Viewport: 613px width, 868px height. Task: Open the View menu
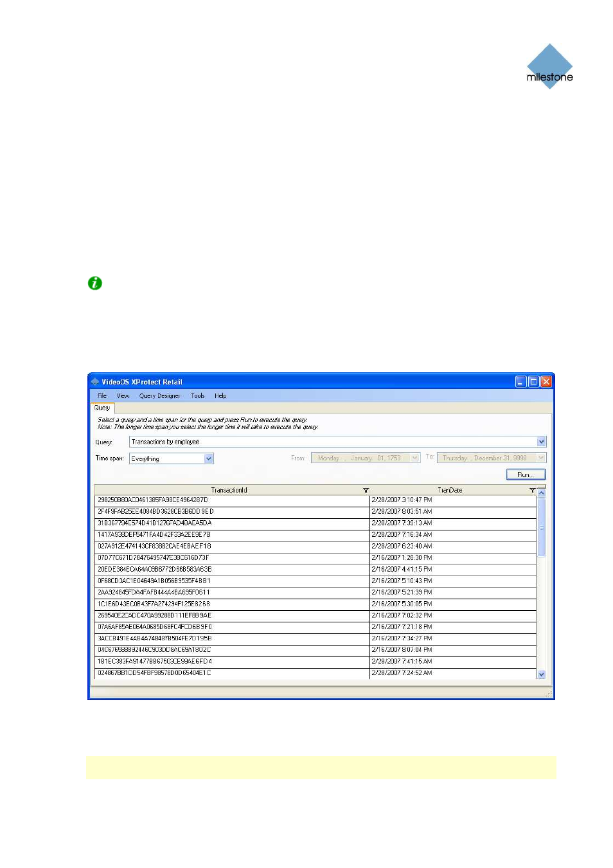click(x=123, y=396)
